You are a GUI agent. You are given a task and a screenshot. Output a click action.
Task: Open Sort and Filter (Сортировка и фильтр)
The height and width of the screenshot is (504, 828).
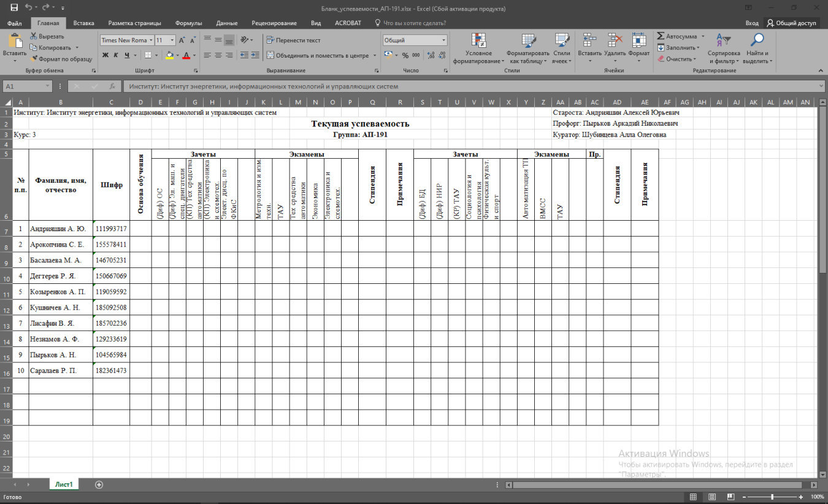(724, 48)
